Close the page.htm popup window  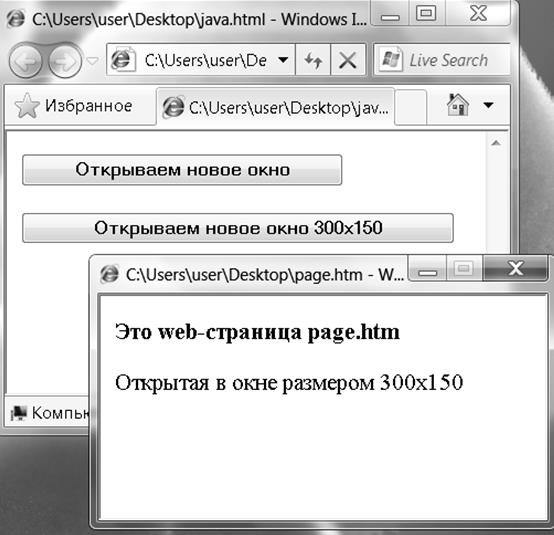click(515, 269)
